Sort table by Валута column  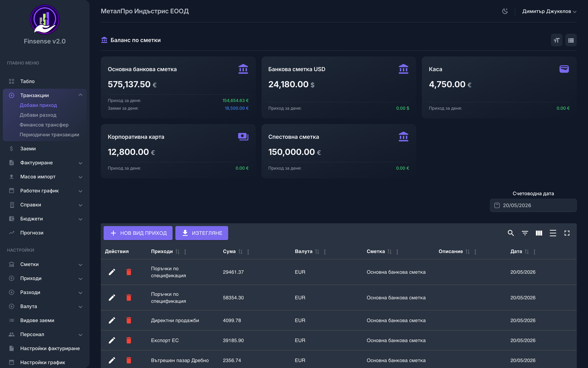click(x=317, y=252)
